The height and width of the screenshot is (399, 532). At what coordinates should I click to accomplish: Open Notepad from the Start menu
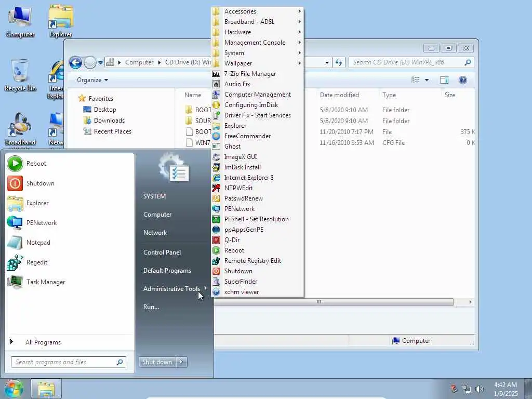point(70,243)
